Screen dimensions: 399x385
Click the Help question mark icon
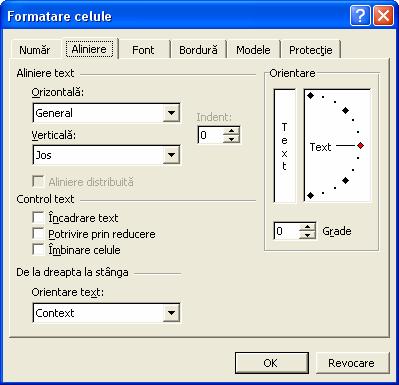[360, 16]
